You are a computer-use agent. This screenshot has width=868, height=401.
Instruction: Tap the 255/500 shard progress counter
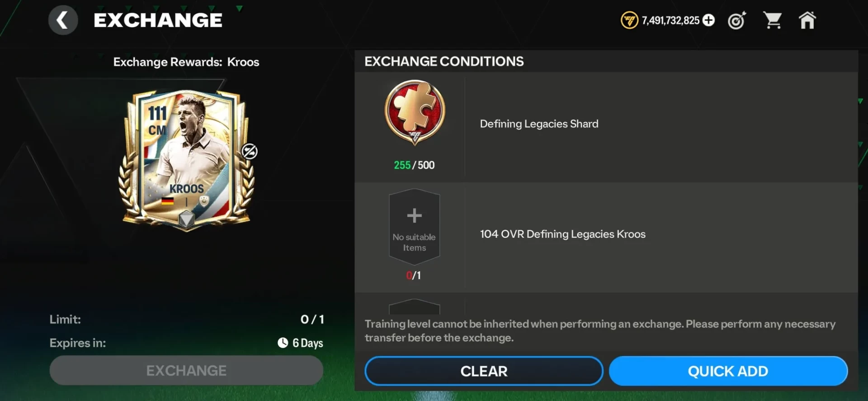[414, 165]
